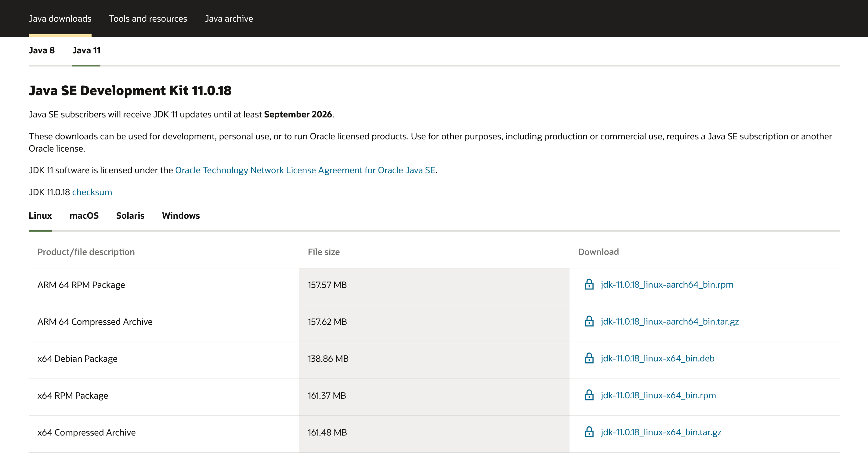Switch to the Windows tab
The width and height of the screenshot is (868, 463).
[180, 215]
